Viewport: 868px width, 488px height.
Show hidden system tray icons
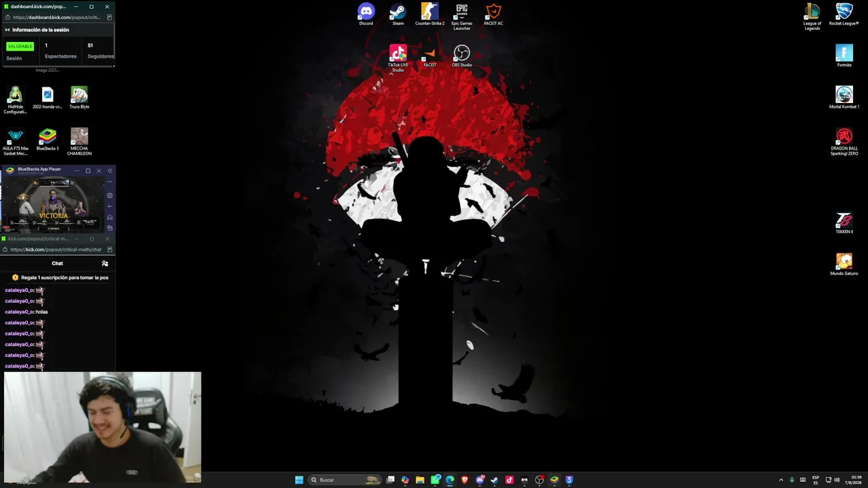pyautogui.click(x=781, y=480)
